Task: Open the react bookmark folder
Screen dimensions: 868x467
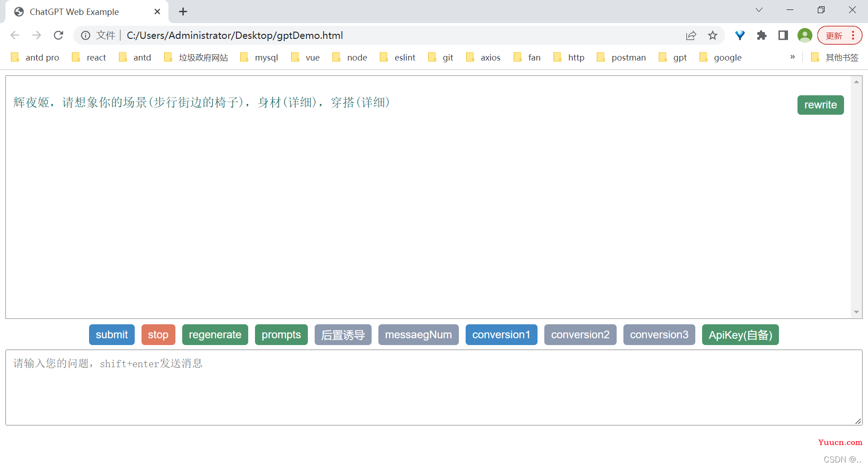Action: pos(89,57)
